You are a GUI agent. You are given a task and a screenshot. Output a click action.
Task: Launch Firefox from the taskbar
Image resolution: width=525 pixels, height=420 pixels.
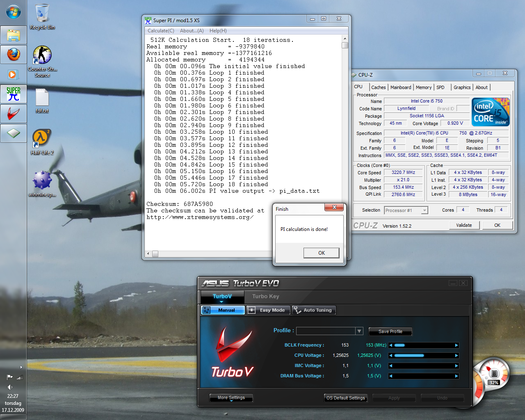pyautogui.click(x=14, y=54)
